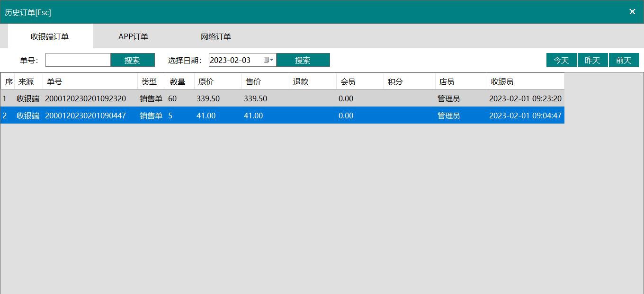The image size is (644, 294).
Task: Switch to the APP订单 tab
Action: point(133,36)
